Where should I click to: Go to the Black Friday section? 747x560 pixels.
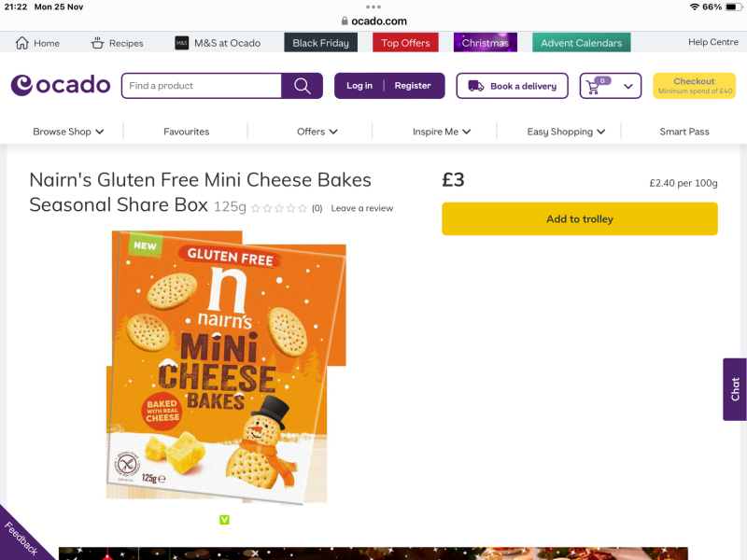[x=320, y=42]
